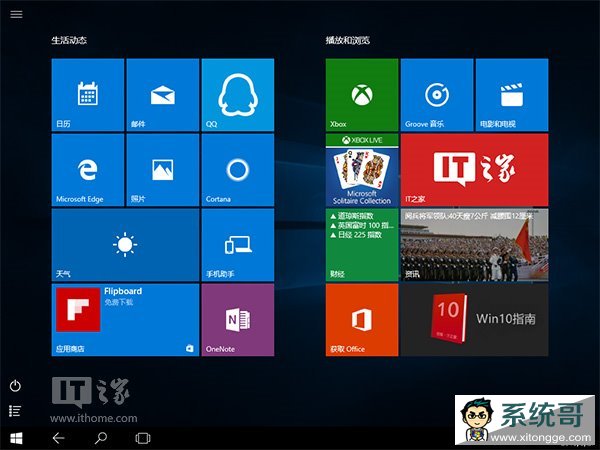Open the red IT之家 tile
Viewport: 600px width, 450px height.
[474, 170]
